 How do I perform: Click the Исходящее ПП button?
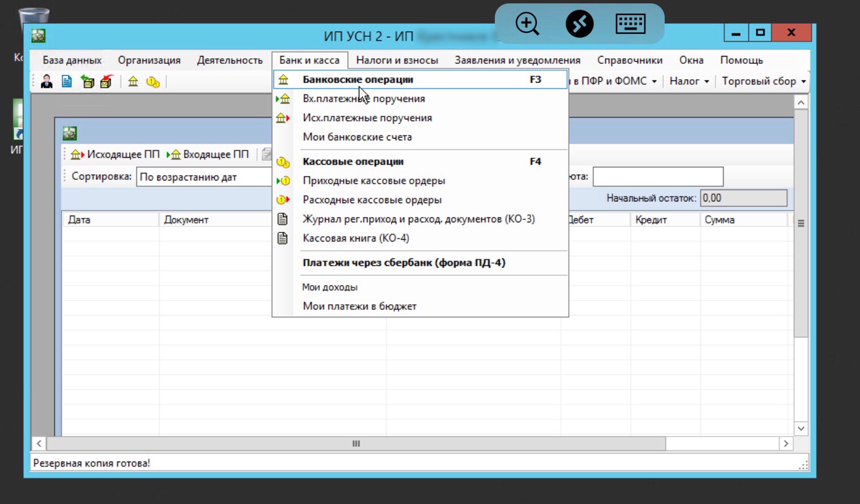click(115, 154)
